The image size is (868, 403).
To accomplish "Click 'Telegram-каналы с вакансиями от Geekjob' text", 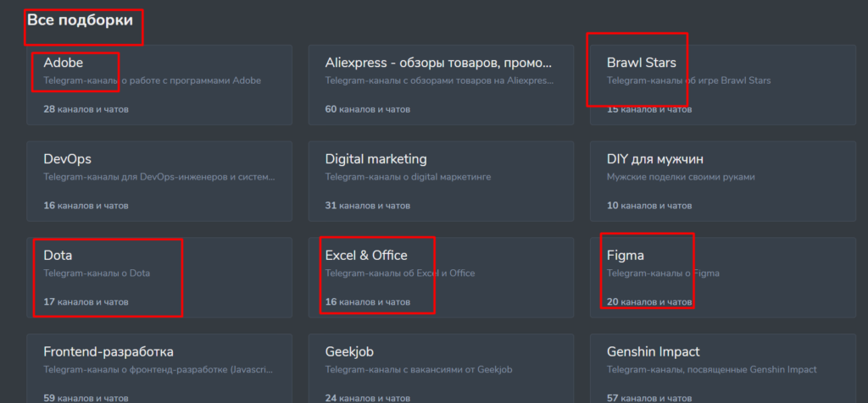I will (419, 370).
